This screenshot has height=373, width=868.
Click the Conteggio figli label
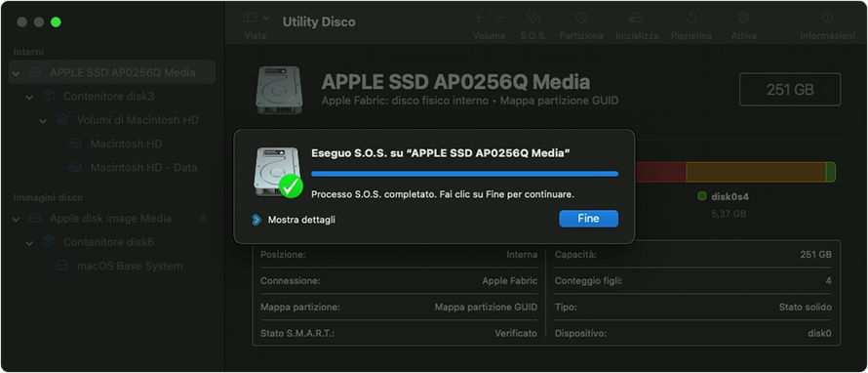pos(588,281)
